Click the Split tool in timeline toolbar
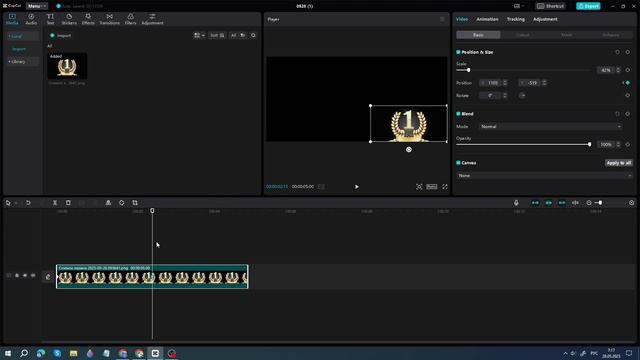The image size is (640, 360). tap(55, 203)
